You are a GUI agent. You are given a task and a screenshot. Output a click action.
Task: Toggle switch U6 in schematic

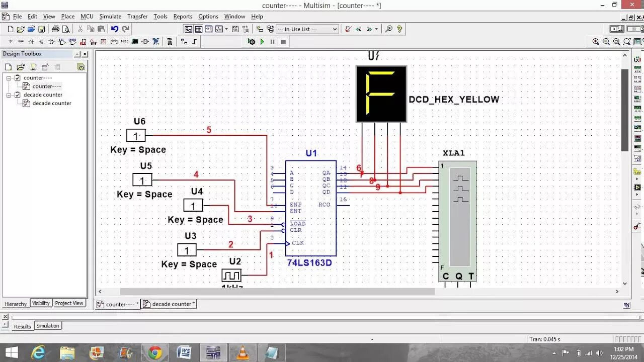(136, 135)
